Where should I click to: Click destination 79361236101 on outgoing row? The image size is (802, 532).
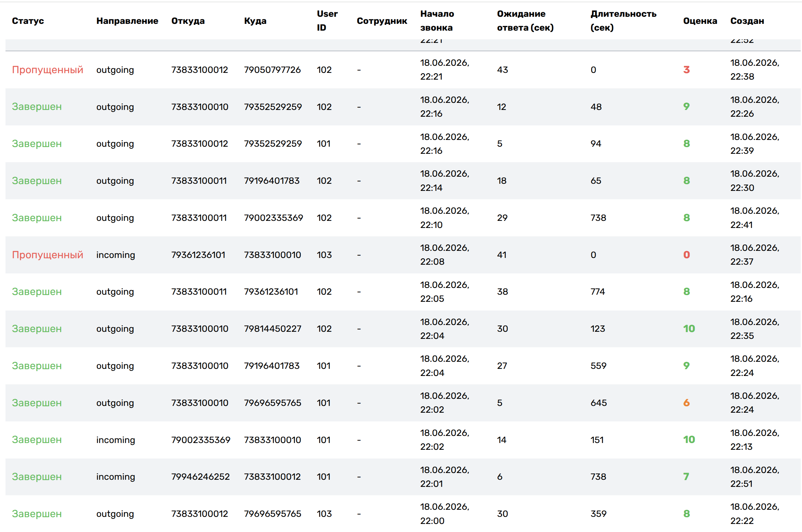271,291
